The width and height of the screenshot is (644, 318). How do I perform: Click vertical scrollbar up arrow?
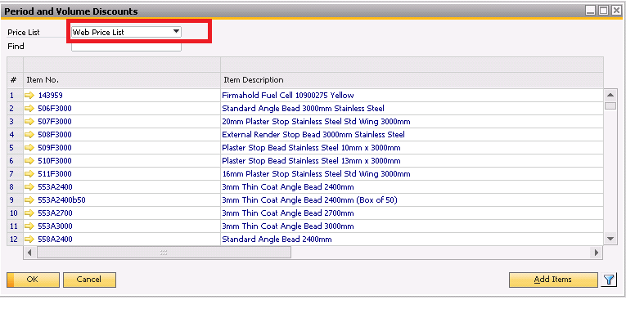pyautogui.click(x=610, y=95)
